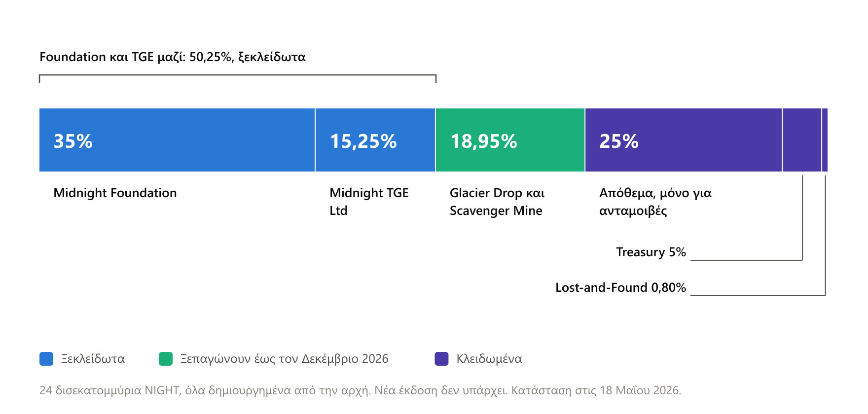The width and height of the screenshot is (868, 414).
Task: Click the Midnight Foundation label
Action: tap(115, 193)
